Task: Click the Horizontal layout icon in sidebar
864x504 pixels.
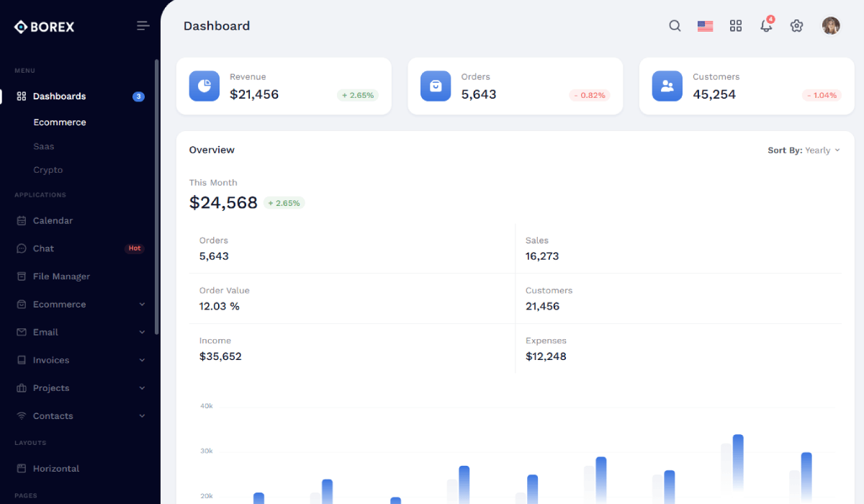Action: pyautogui.click(x=22, y=469)
